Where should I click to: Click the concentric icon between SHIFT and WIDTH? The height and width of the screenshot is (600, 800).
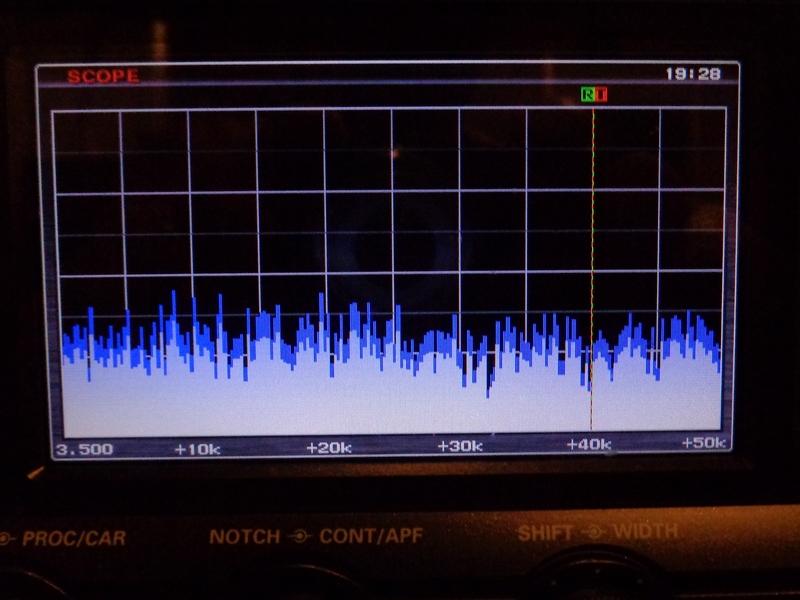pyautogui.click(x=594, y=531)
